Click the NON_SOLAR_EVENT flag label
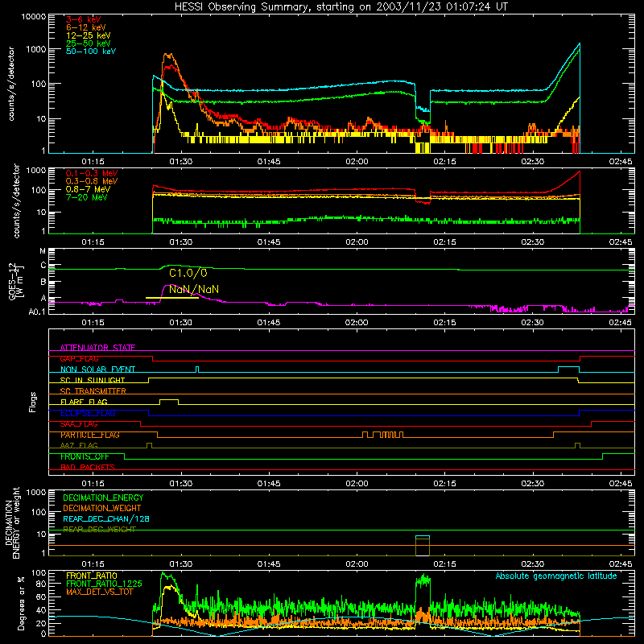644x644 pixels. click(97, 369)
